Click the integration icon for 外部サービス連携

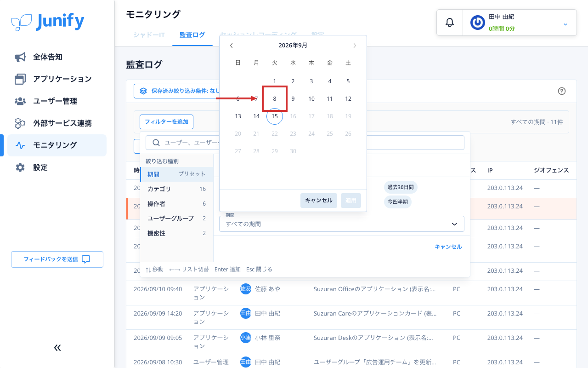(x=20, y=123)
